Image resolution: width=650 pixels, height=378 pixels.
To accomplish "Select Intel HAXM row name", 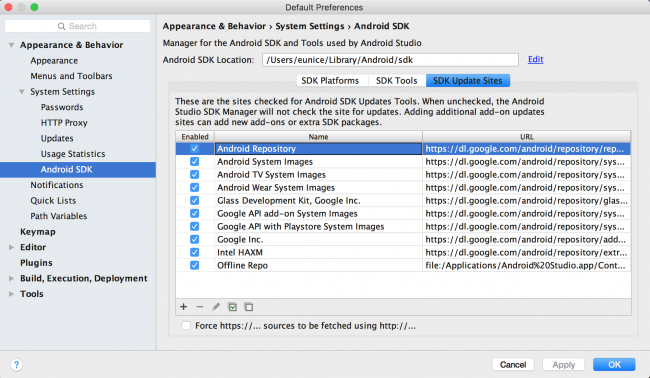I will point(240,252).
